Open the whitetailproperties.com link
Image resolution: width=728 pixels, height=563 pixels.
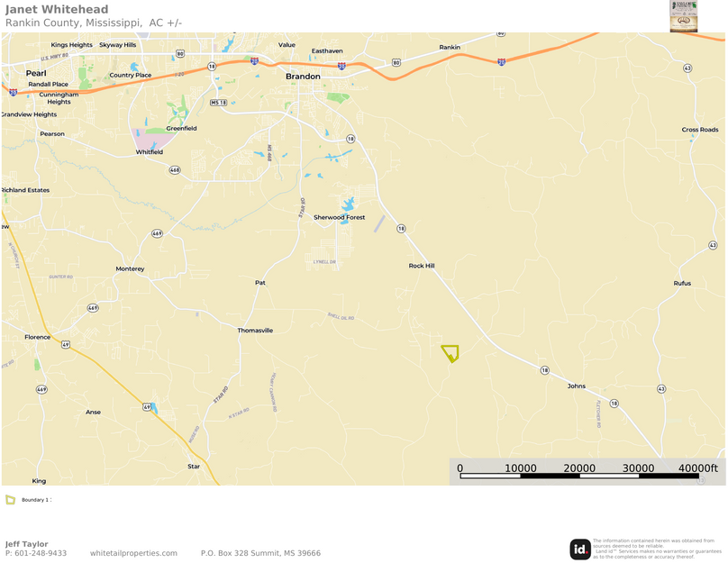(x=133, y=553)
